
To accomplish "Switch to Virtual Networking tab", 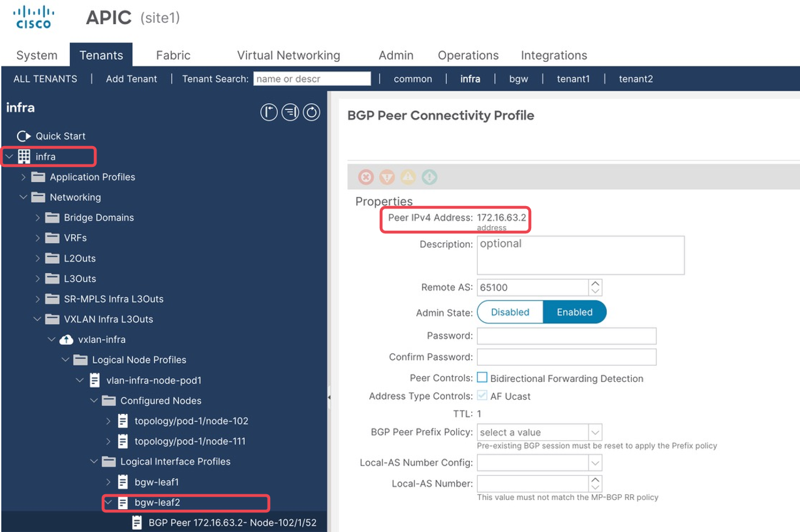I will pyautogui.click(x=288, y=55).
